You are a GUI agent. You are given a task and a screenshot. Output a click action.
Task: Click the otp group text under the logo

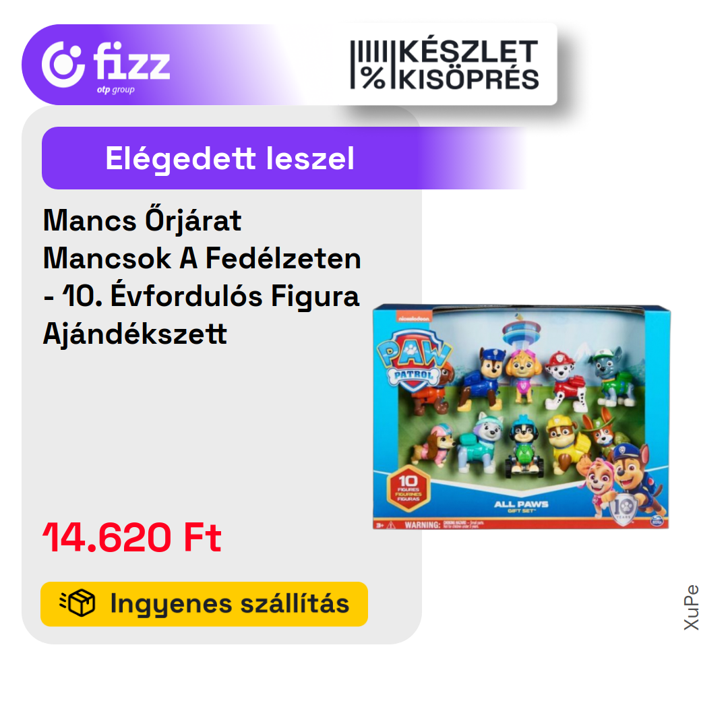[116, 90]
